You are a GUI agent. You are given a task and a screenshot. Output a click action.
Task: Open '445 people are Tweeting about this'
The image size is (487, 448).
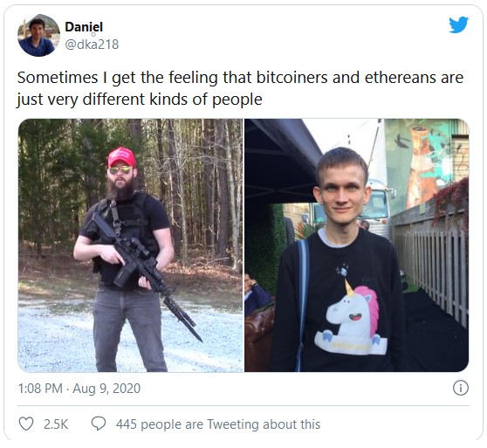(x=218, y=424)
